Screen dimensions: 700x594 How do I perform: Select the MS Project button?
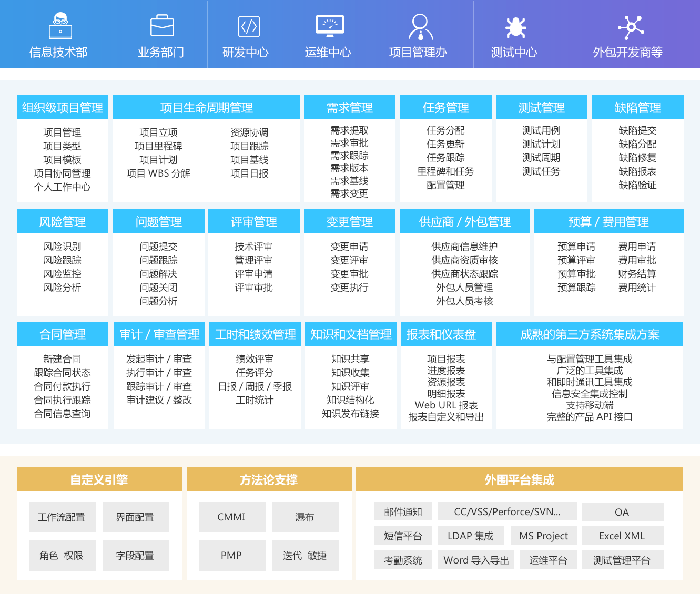544,536
